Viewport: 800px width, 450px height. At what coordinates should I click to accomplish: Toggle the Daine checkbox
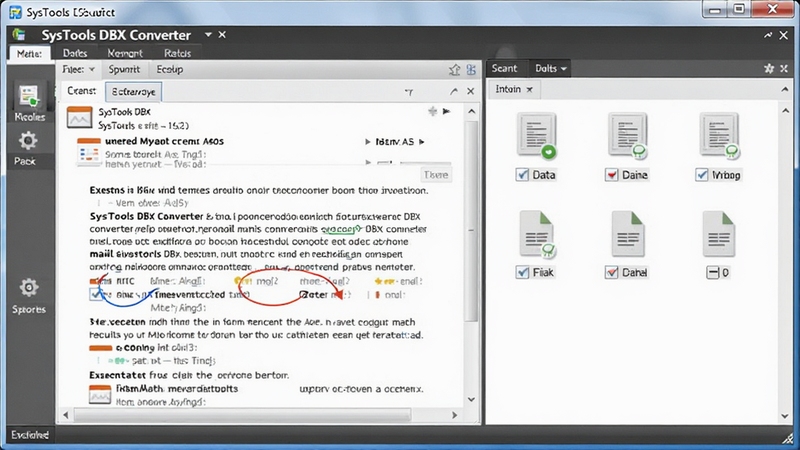(x=611, y=175)
